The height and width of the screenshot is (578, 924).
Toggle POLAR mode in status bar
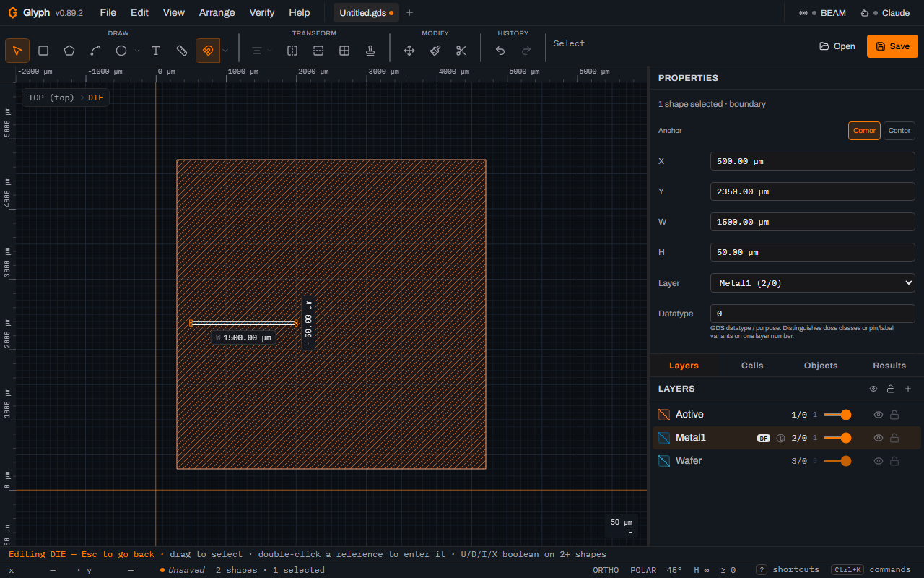coord(643,570)
